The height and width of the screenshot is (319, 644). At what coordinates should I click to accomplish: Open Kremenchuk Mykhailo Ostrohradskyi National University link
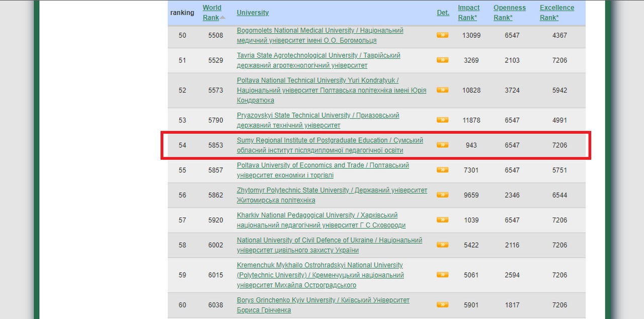320,275
